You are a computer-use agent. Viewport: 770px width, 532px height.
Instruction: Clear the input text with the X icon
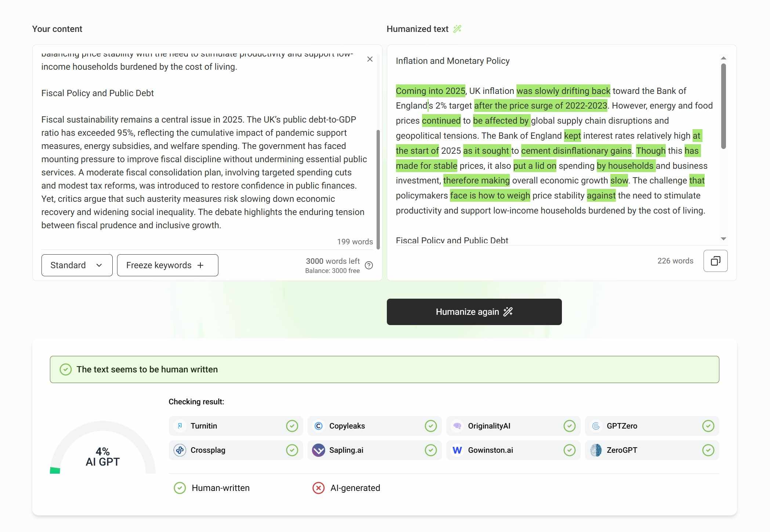click(370, 59)
